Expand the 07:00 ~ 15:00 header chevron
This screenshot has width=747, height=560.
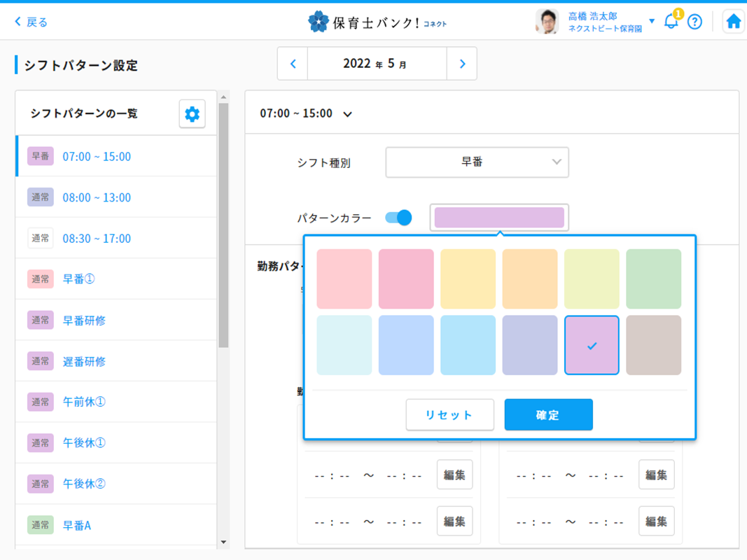(x=347, y=114)
